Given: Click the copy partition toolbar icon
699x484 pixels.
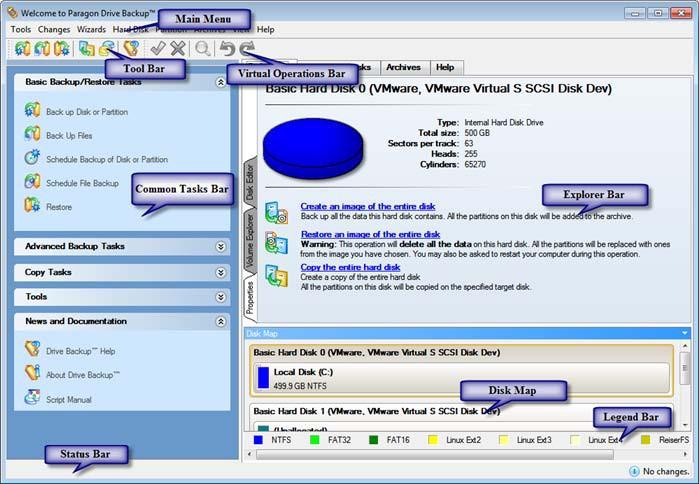Looking at the screenshot, I should click(x=86, y=48).
